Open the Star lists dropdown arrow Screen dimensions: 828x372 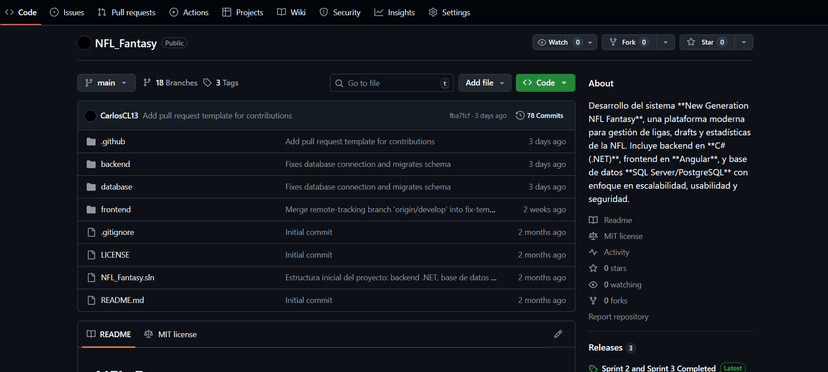(x=744, y=42)
